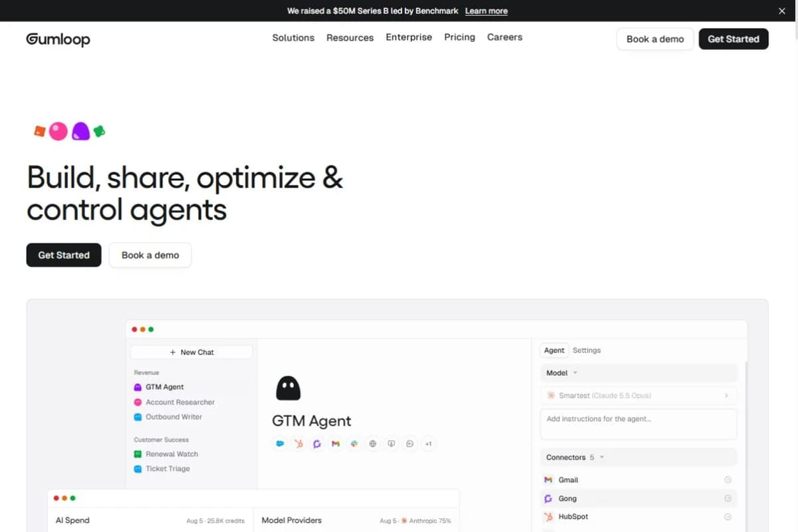Click the hero Book a demo button
This screenshot has height=532, width=798.
pos(150,255)
